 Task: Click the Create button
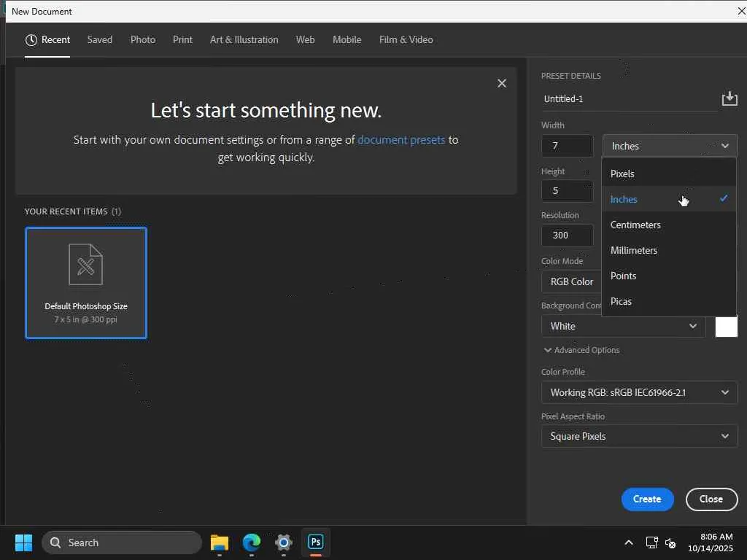[647, 499]
